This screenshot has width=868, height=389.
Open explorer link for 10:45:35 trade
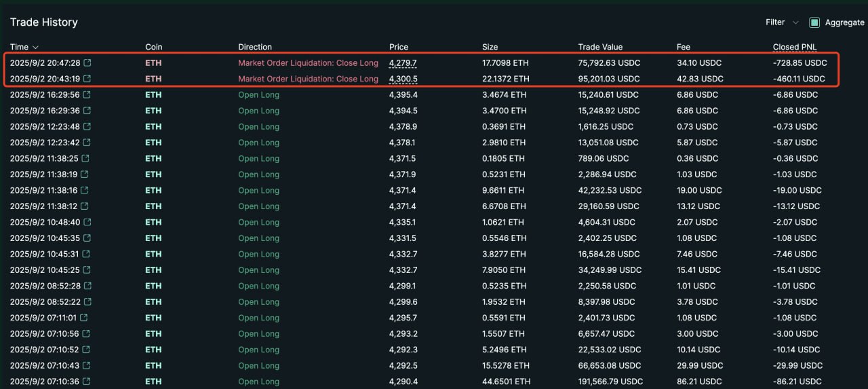click(87, 238)
